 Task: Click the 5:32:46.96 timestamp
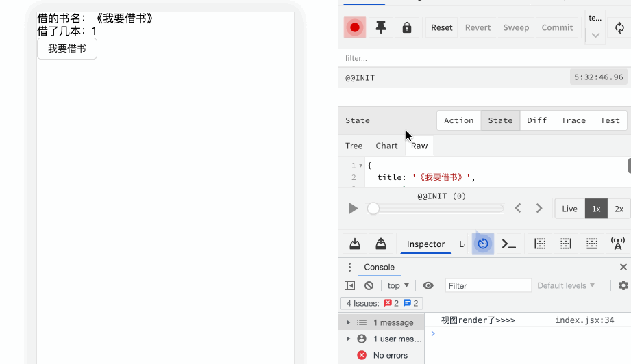point(598,77)
